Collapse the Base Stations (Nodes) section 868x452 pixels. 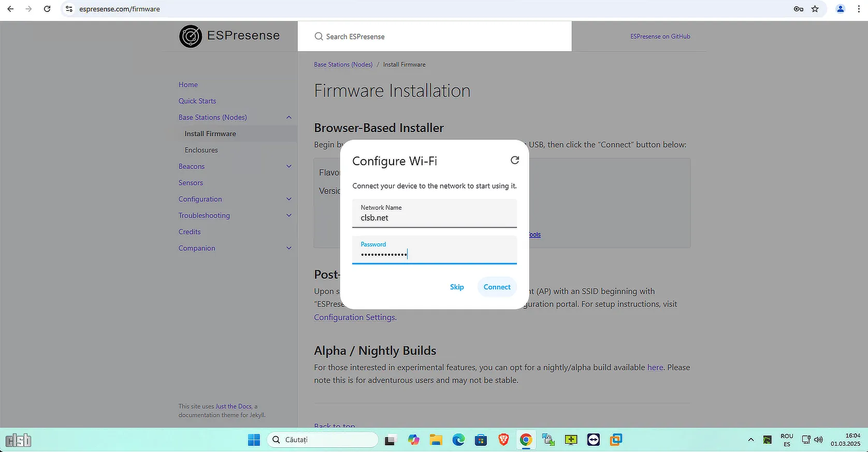click(289, 118)
